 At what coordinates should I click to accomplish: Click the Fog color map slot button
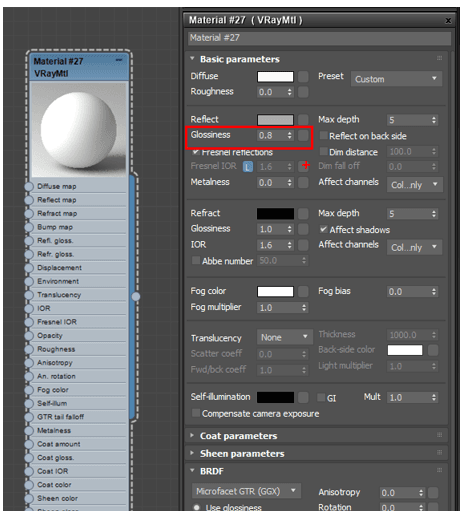(x=303, y=291)
